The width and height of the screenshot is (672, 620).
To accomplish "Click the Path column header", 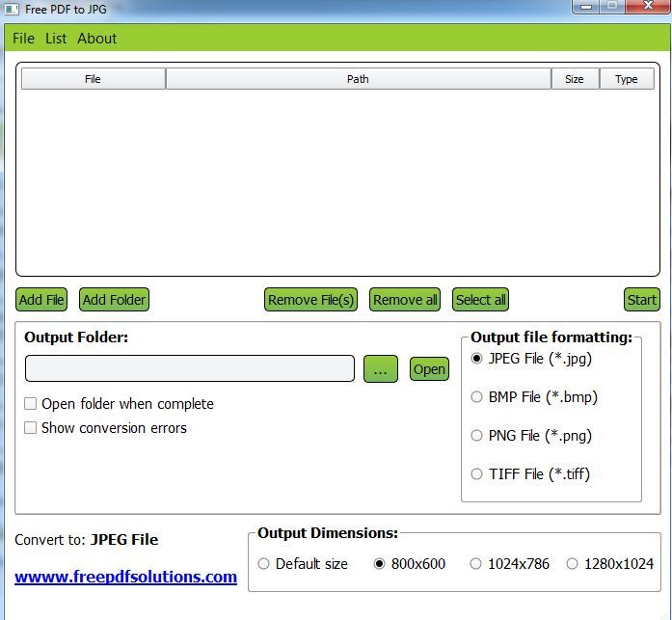I will coord(359,79).
